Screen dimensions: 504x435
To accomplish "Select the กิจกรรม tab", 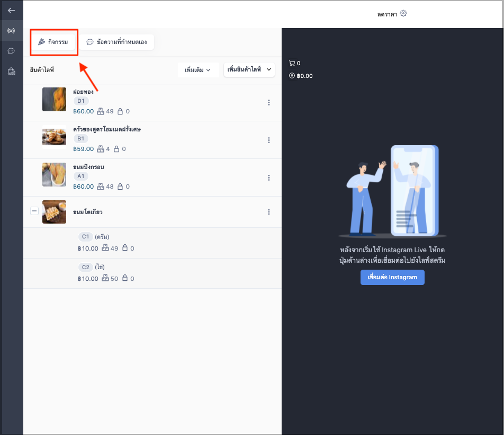I will click(53, 42).
